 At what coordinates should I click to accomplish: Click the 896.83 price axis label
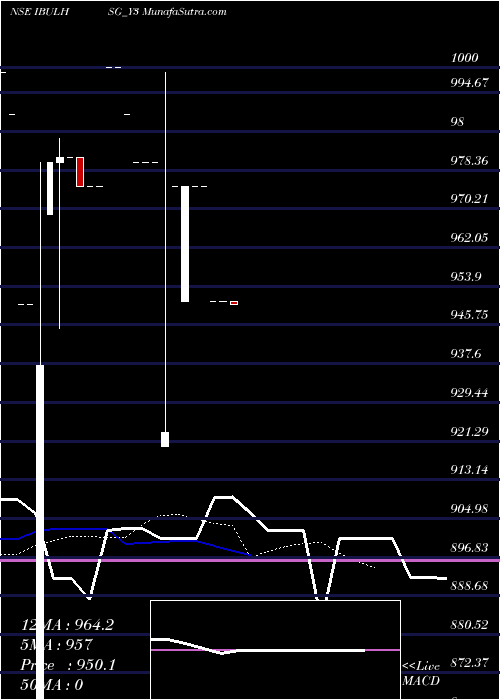tap(469, 547)
